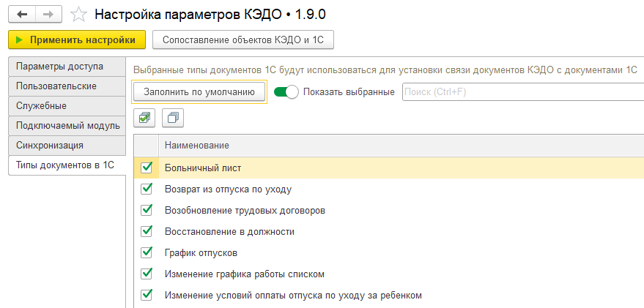The image size is (644, 308).
Task: Open the Параметры доступа tab
Action: 60,67
